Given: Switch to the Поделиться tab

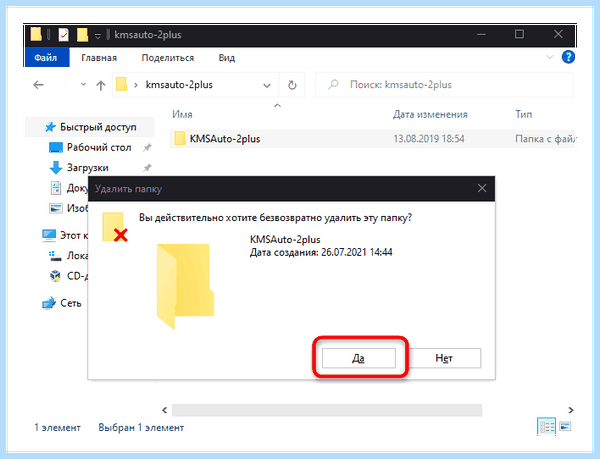Looking at the screenshot, I should tap(168, 58).
